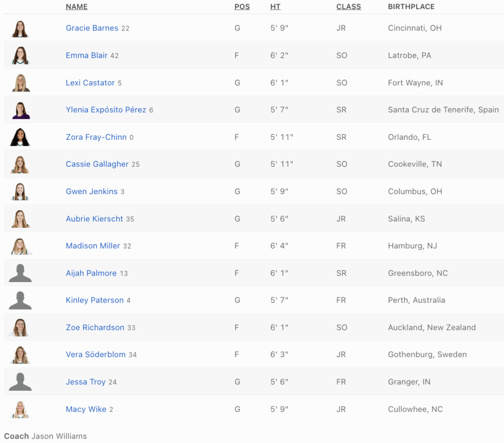
Task: Click Kinley Paterson's placeholder avatar icon
Action: coord(20,300)
